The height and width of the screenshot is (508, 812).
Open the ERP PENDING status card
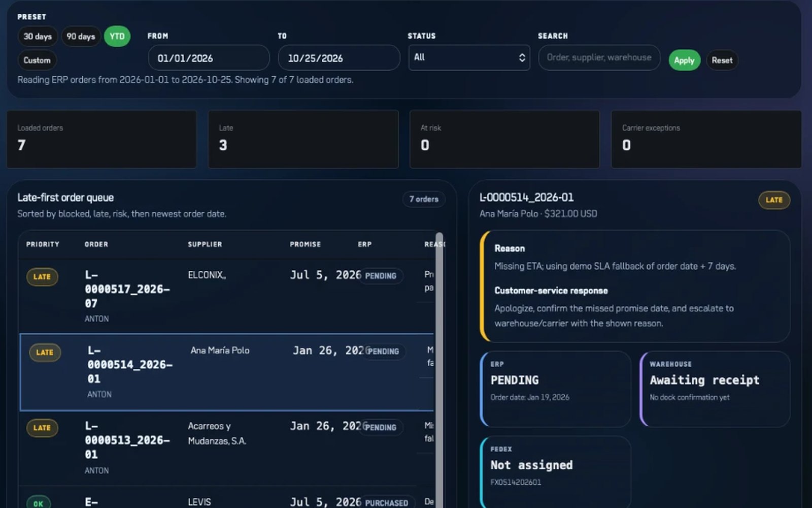[x=555, y=389]
